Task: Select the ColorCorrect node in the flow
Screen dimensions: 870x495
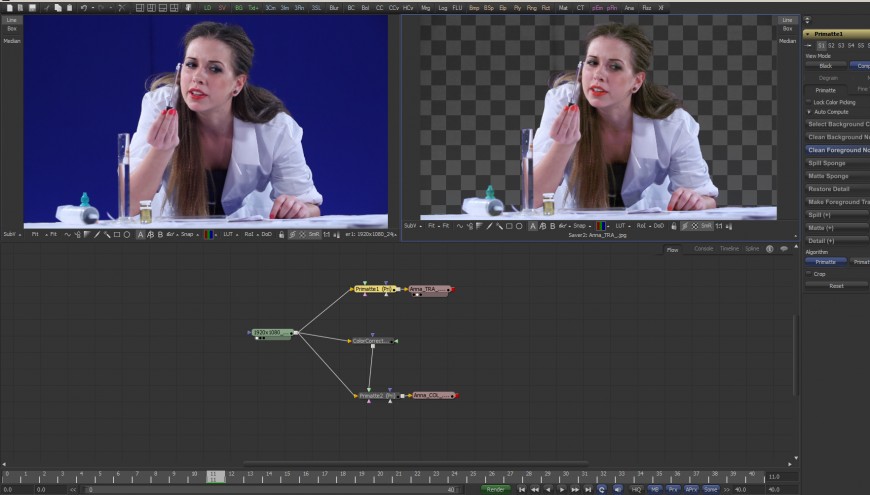Action: pyautogui.click(x=370, y=341)
